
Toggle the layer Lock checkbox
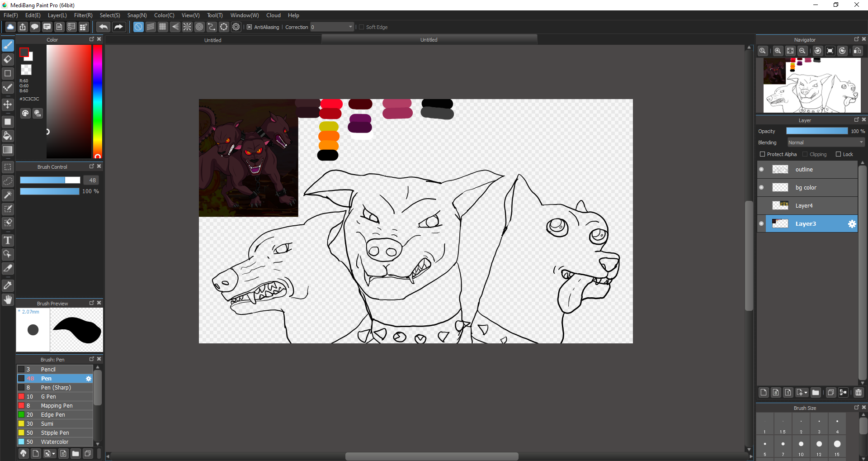[x=839, y=154]
